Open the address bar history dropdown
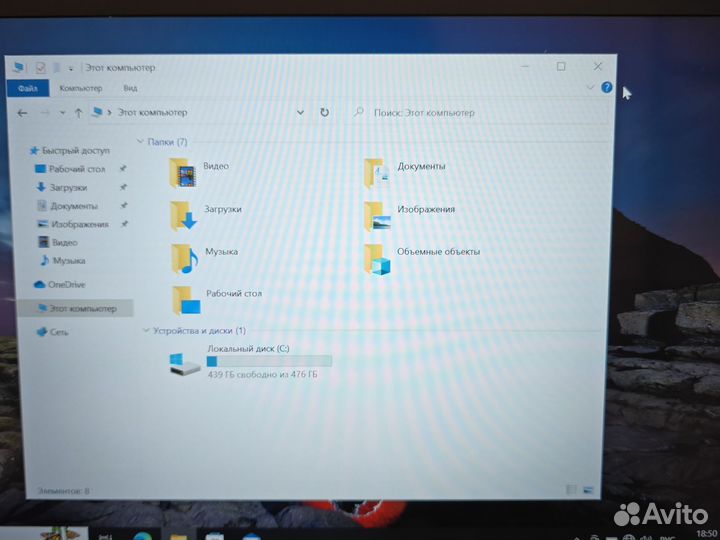 pos(300,112)
